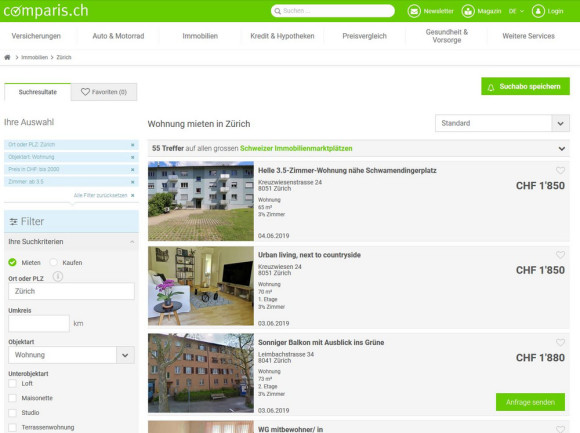Click the Newsletter link text
Viewport: 580px width, 433px height.
pos(439,11)
